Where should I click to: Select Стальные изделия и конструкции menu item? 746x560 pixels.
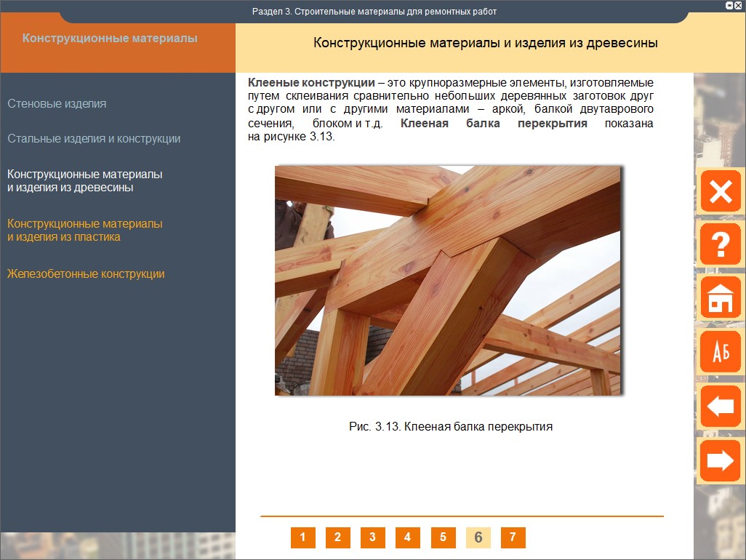tap(94, 138)
